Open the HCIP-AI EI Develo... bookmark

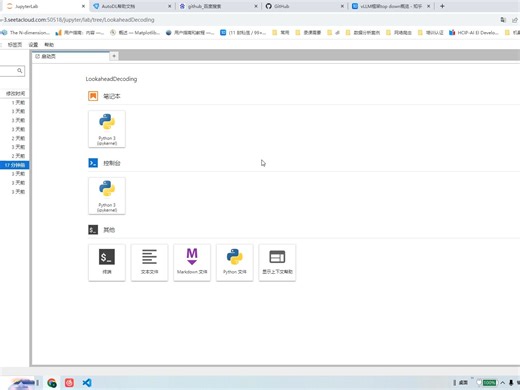[474, 33]
